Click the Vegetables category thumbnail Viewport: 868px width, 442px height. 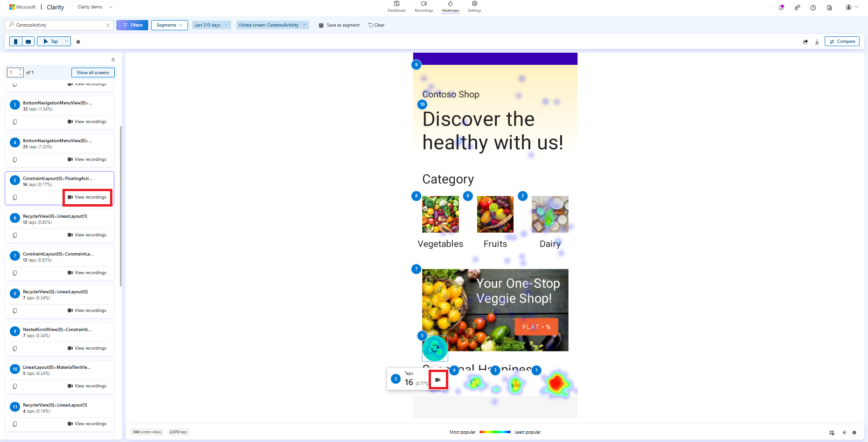(440, 214)
